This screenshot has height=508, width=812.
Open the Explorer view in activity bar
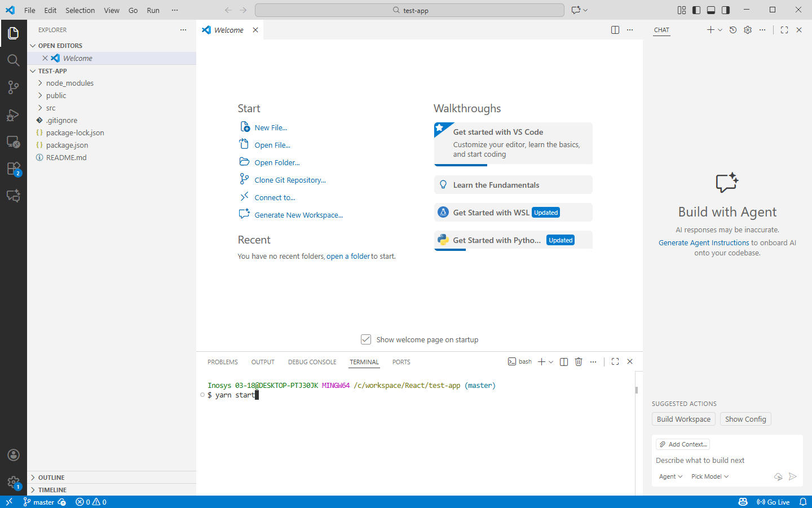click(x=14, y=33)
